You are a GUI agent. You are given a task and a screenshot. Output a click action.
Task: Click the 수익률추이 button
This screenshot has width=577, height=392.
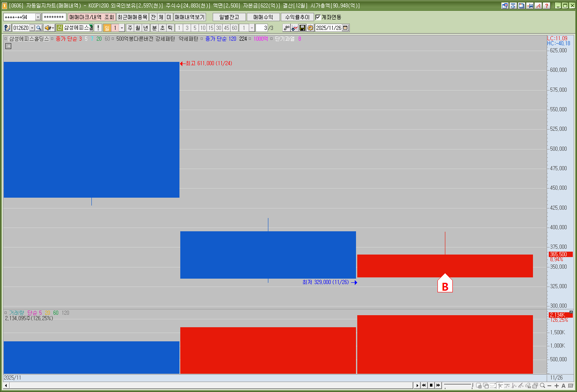pyautogui.click(x=297, y=17)
